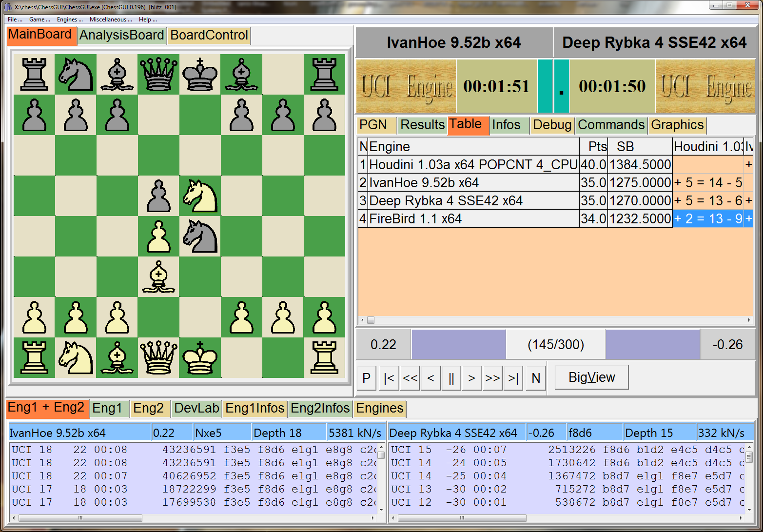Viewport: 763px width, 532px height.
Task: Click the IvanHoe 9.52b x64 engine header
Action: (x=454, y=42)
